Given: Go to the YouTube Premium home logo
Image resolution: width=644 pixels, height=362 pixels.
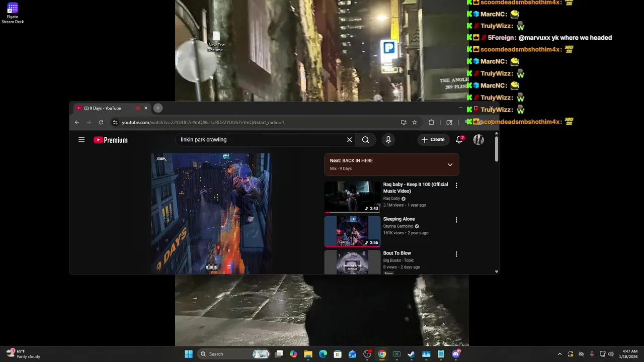Looking at the screenshot, I should 111,140.
